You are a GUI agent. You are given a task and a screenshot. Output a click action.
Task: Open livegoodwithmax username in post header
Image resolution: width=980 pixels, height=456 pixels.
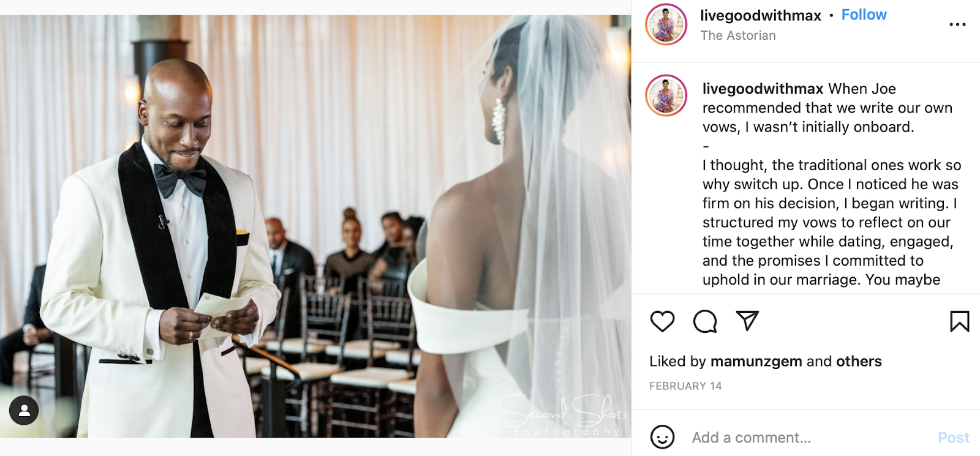click(761, 15)
